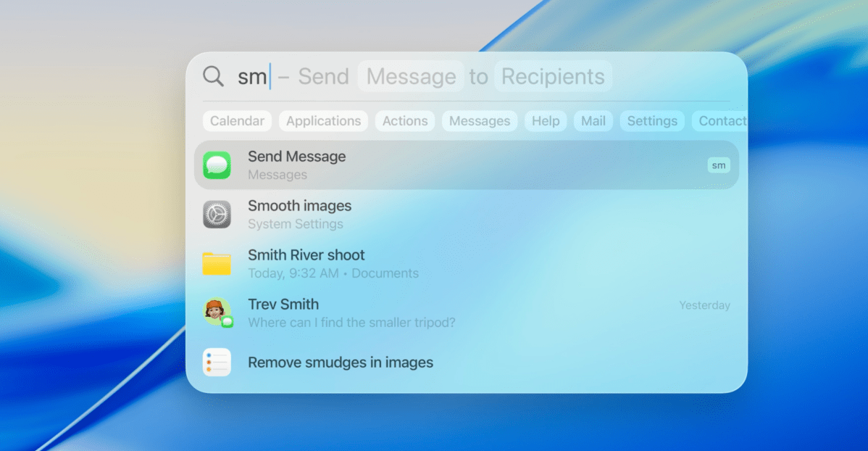868x451 pixels.
Task: Click the green Messages app icon
Action: click(x=217, y=165)
